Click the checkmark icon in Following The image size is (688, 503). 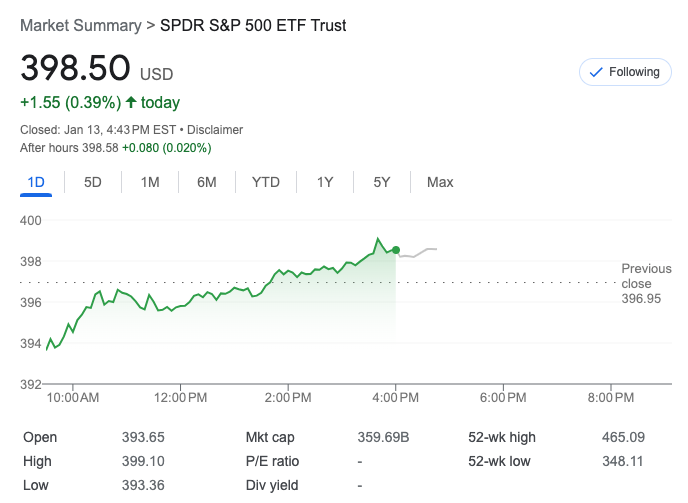click(597, 72)
